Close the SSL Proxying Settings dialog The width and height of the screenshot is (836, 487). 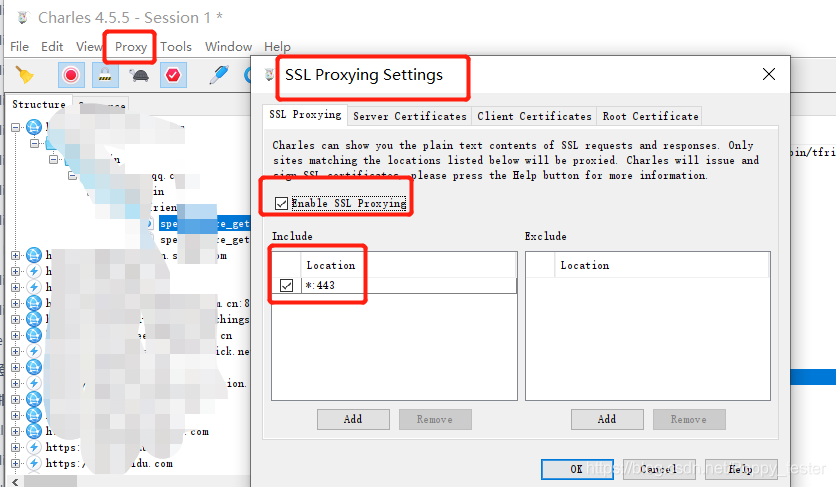pos(769,74)
